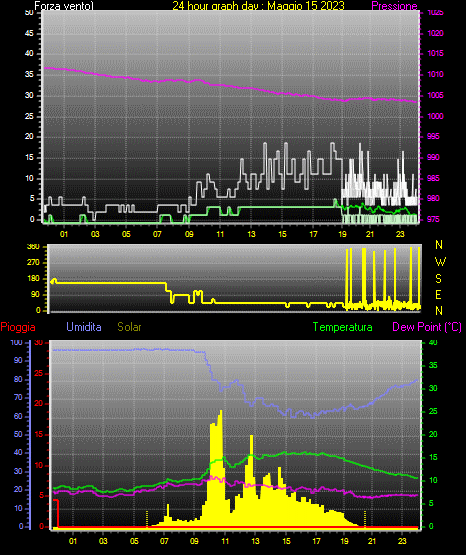466x555 pixels.
Task: Click the Forza vento axis title
Action: [64, 6]
